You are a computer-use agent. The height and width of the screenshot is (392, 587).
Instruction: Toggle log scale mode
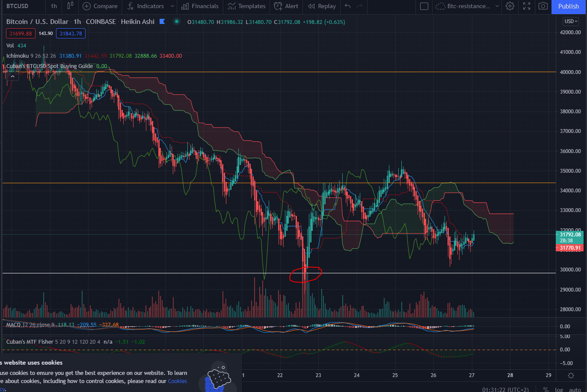tap(559, 389)
